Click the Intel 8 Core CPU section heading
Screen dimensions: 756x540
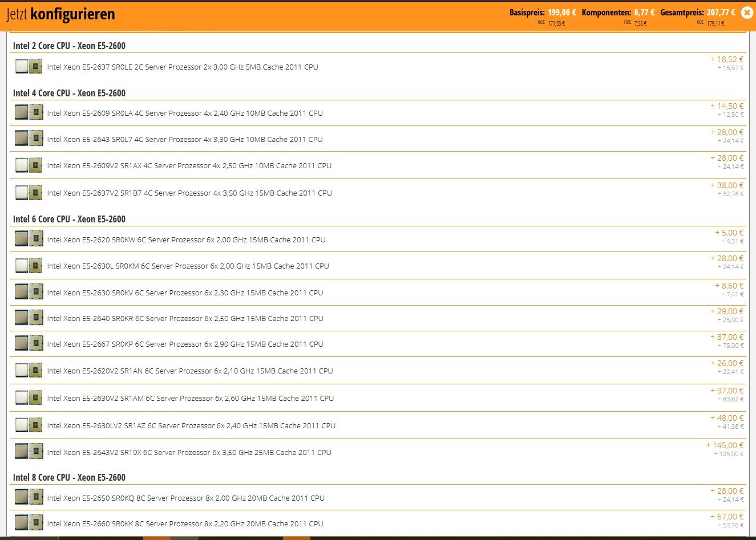[x=69, y=477]
